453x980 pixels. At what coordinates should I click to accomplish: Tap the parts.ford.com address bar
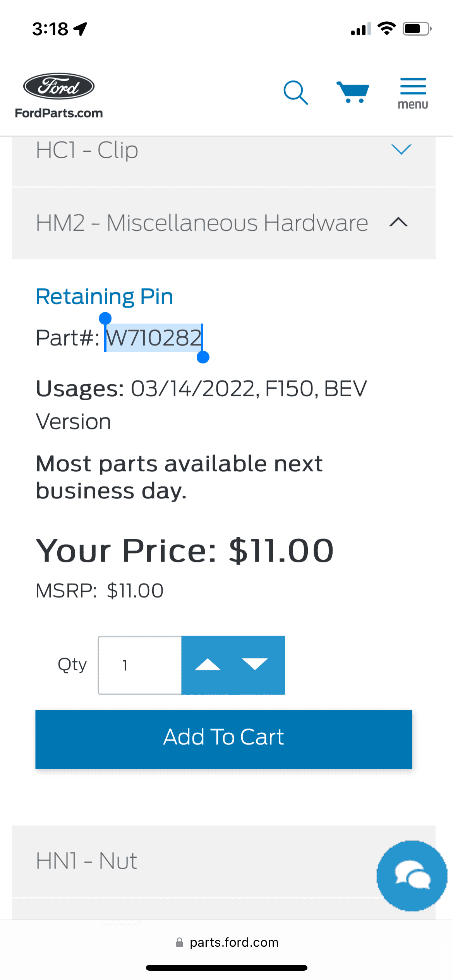pyautogui.click(x=234, y=942)
